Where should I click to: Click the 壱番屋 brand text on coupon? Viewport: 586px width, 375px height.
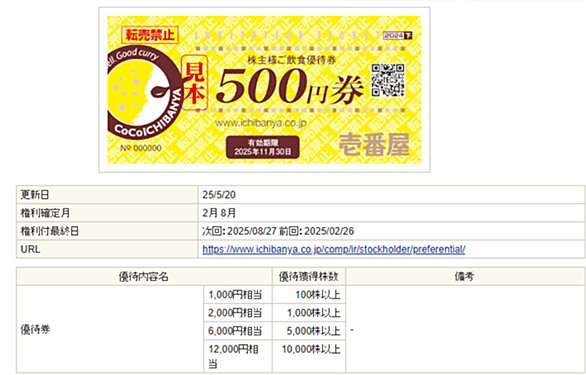[x=374, y=145]
